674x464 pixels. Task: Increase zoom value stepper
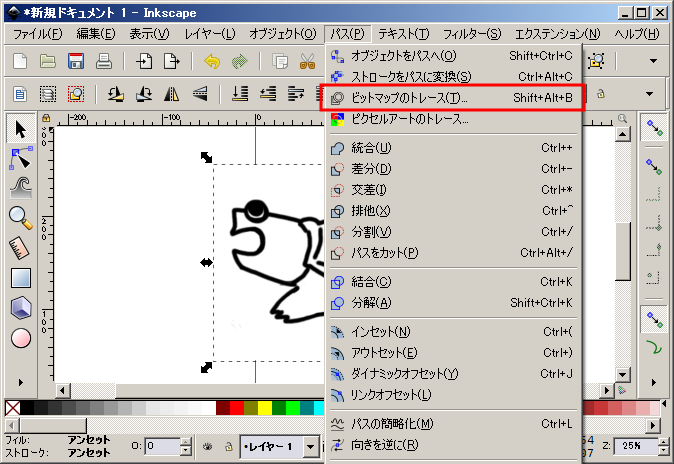tap(664, 441)
